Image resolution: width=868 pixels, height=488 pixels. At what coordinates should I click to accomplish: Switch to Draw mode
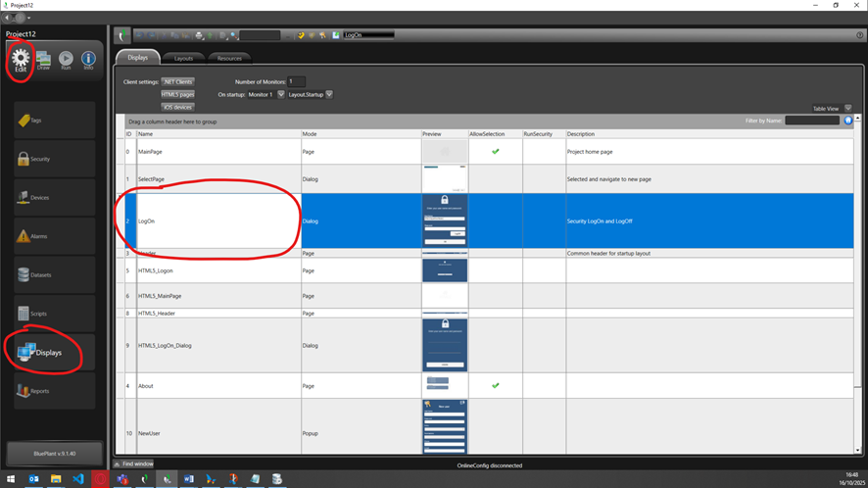43,60
